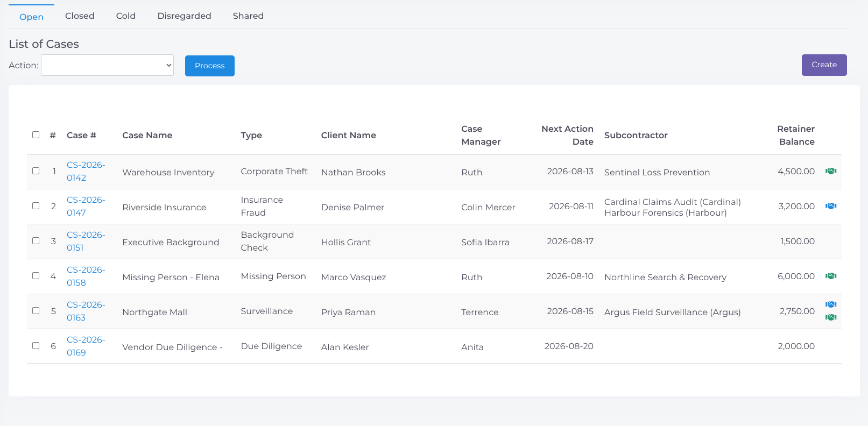Click blue handshake icon for Riverside Insurance

click(x=831, y=206)
